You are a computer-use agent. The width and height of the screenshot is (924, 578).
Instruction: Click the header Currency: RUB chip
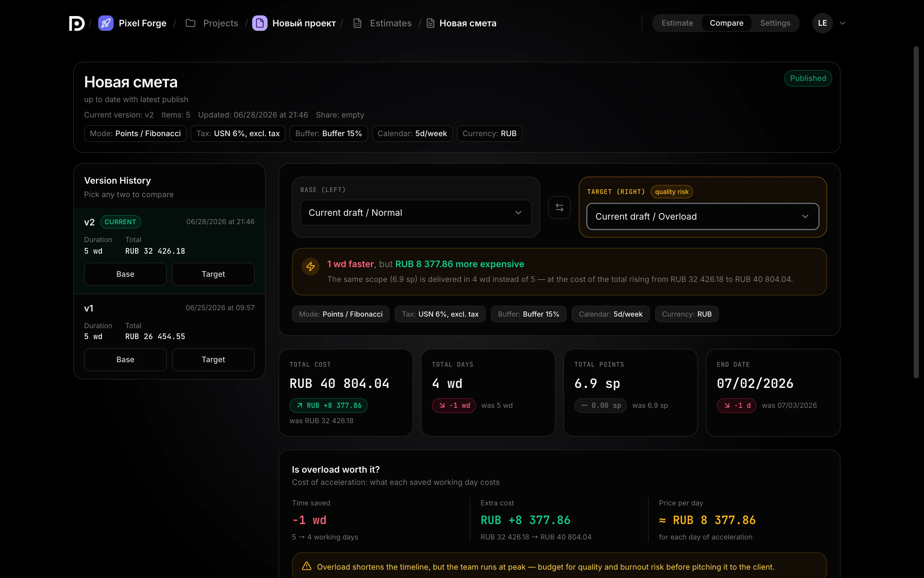click(490, 133)
